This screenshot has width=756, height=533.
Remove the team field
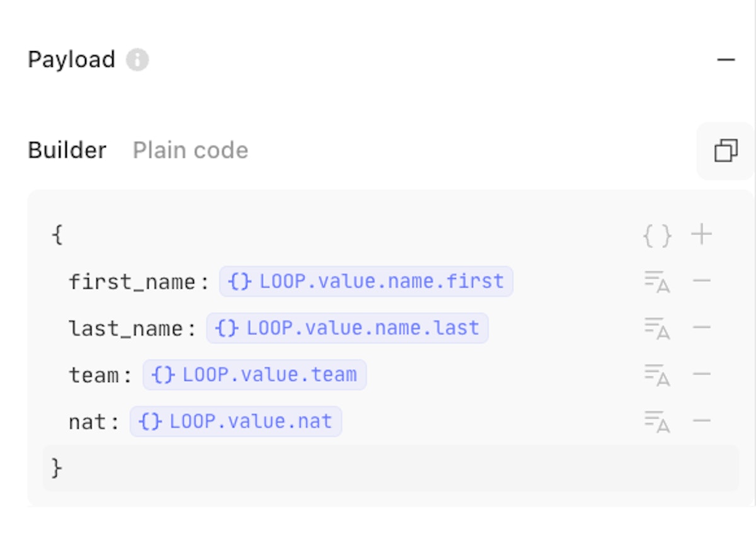click(x=701, y=374)
